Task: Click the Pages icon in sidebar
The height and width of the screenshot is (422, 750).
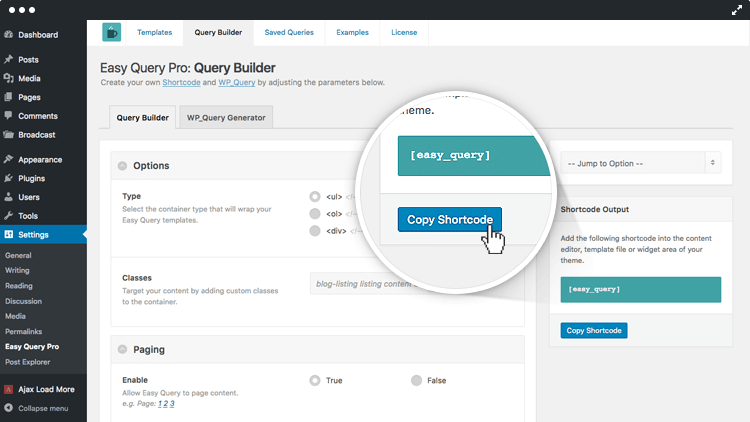Action: [x=8, y=97]
